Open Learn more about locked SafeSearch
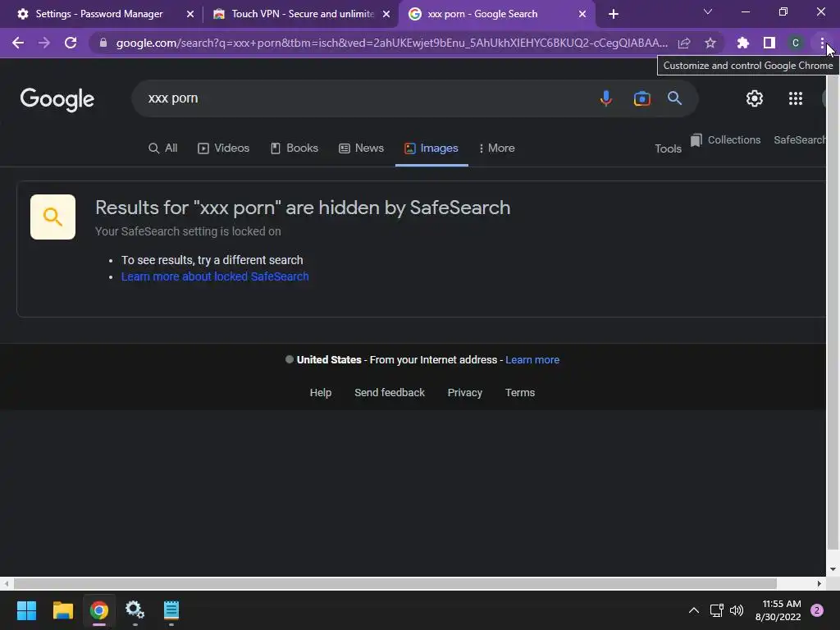Image resolution: width=840 pixels, height=630 pixels. 215,277
